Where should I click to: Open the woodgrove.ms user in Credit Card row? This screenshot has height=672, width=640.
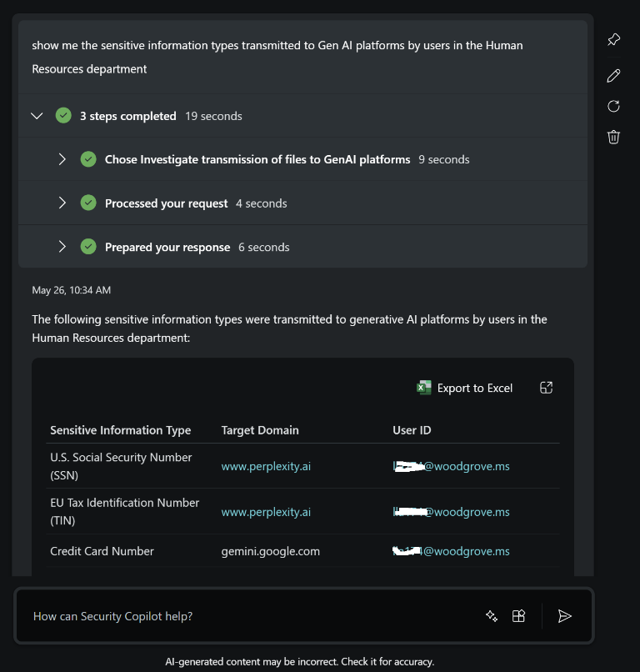(451, 551)
